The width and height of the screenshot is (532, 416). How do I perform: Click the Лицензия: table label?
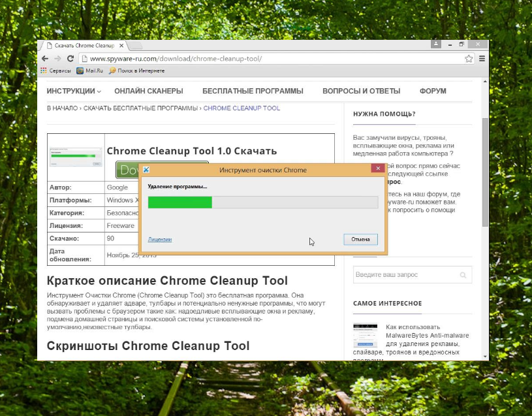[66, 226]
